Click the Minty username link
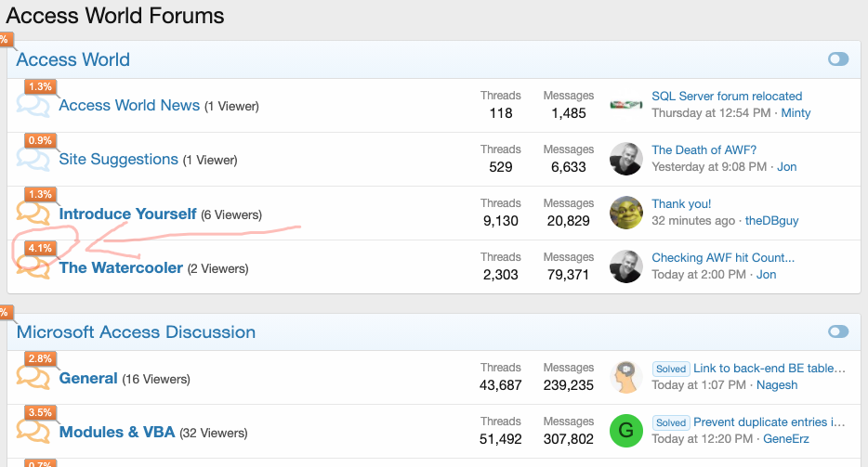This screenshot has height=467, width=868. (796, 113)
